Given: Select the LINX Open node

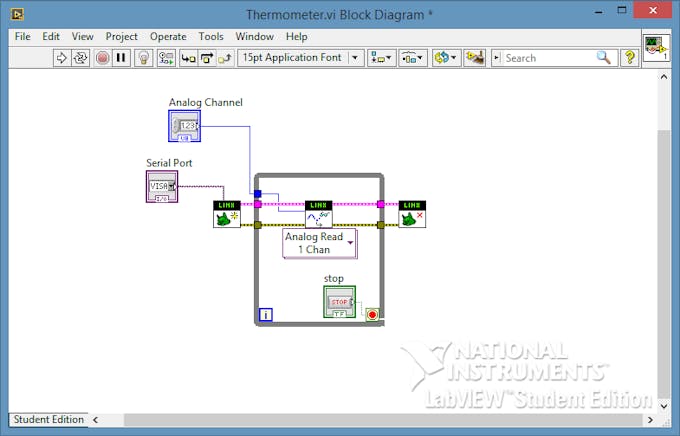Looking at the screenshot, I should coord(227,214).
